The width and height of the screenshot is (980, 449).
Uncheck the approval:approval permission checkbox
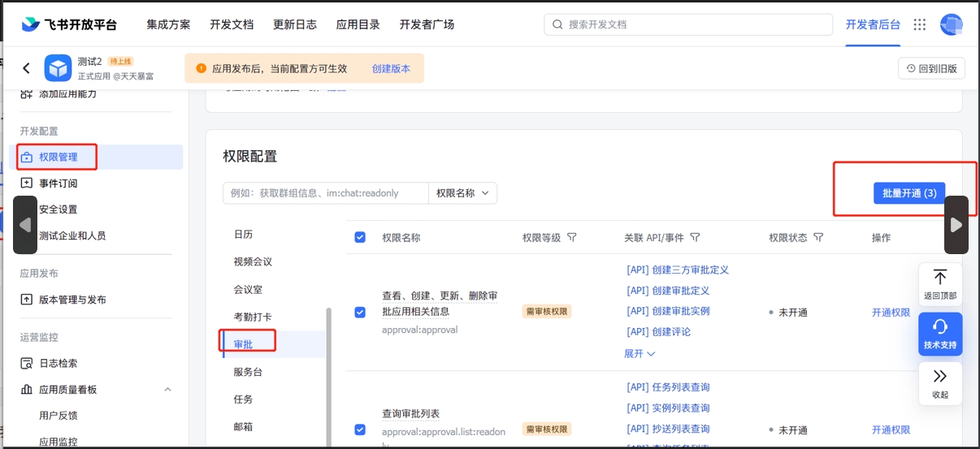pyautogui.click(x=360, y=313)
